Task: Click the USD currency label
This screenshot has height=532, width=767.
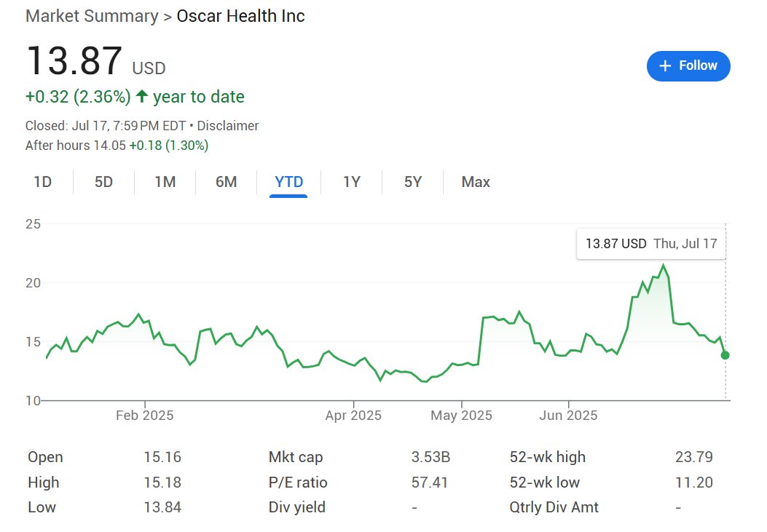Action: pos(149,68)
